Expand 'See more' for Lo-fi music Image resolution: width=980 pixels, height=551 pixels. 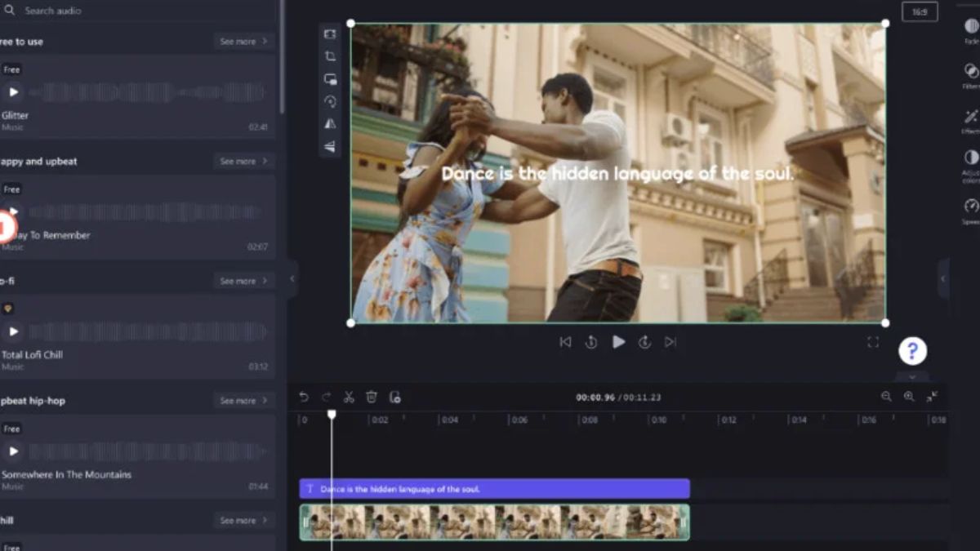[243, 280]
